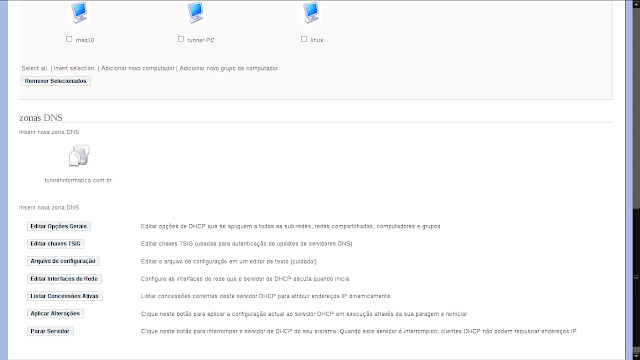The image size is (640, 360).
Task: Open the linux computer icon
Action: pyautogui.click(x=311, y=12)
